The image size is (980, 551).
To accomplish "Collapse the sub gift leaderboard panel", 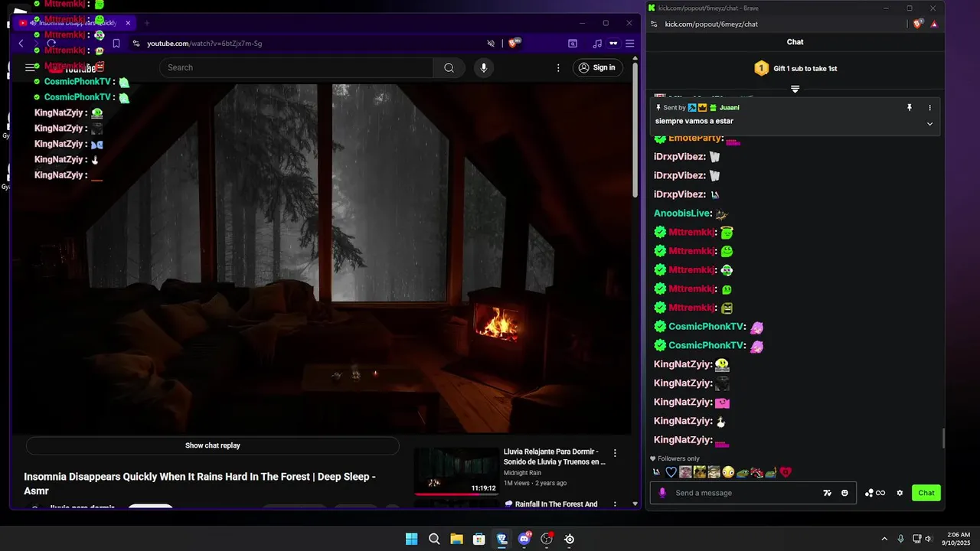I will click(795, 90).
